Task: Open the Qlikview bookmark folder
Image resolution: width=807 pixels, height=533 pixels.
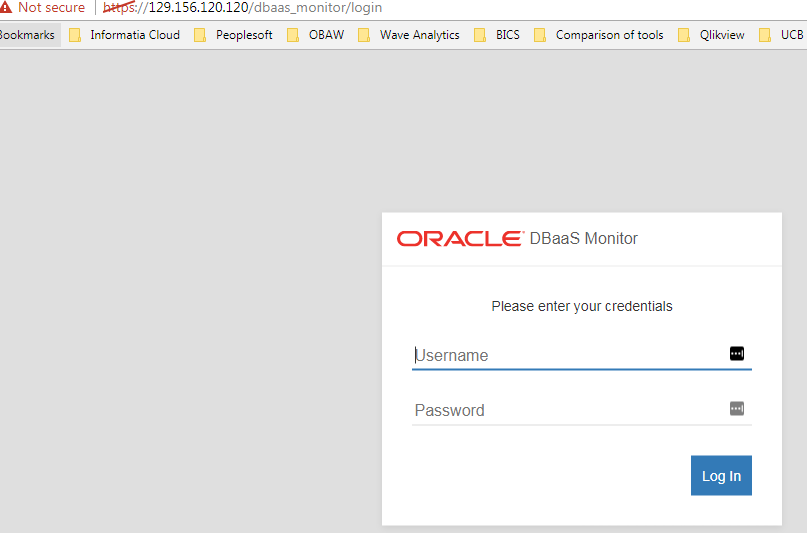Action: coord(711,35)
